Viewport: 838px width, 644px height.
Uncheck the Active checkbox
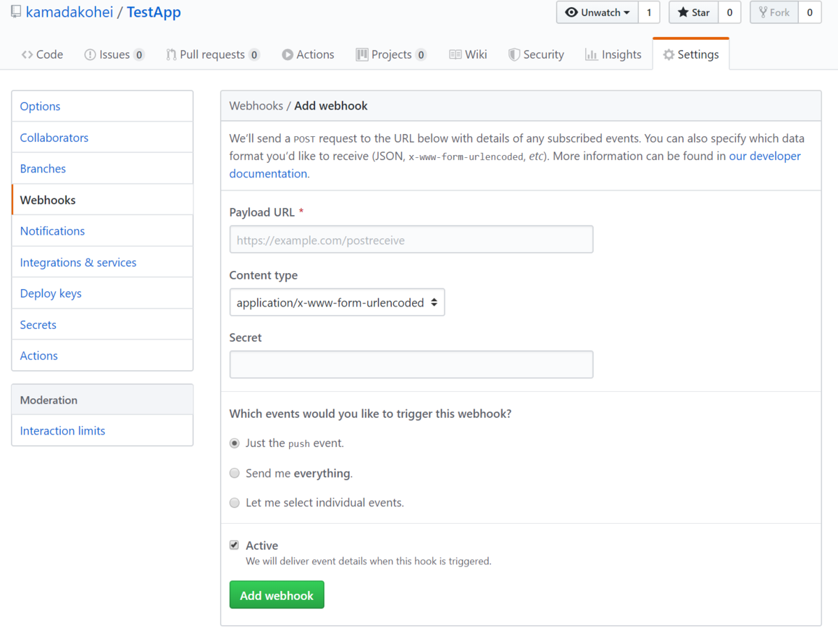click(235, 545)
